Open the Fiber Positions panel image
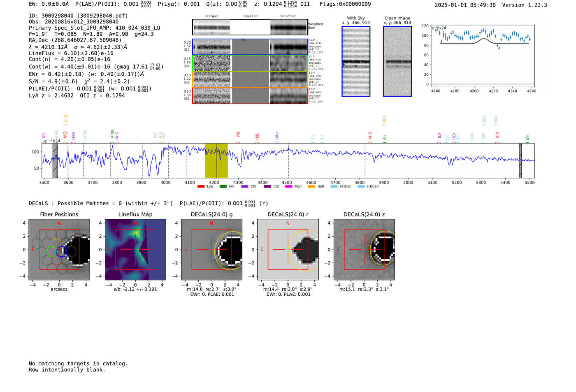The width and height of the screenshot is (576, 392). (x=59, y=249)
